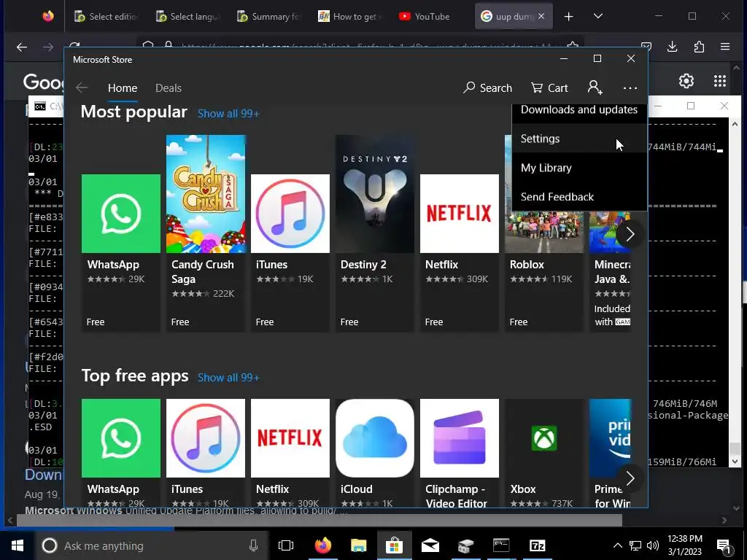Image resolution: width=747 pixels, height=560 pixels.
Task: Open a new Firefox tab
Action: pyautogui.click(x=568, y=17)
